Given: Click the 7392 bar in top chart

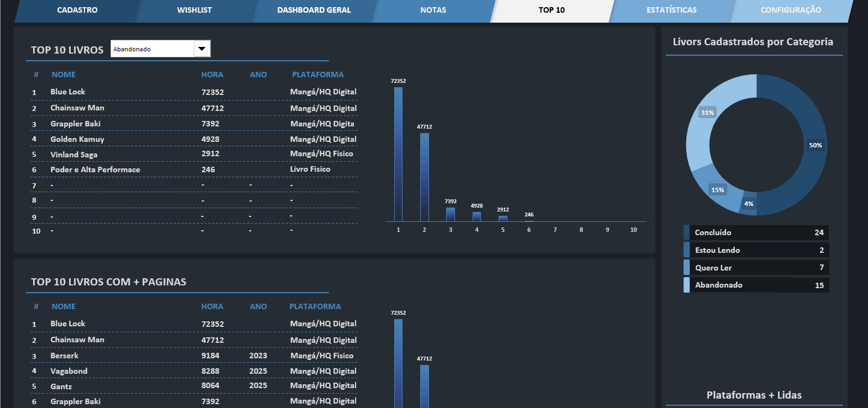Looking at the screenshot, I should [451, 214].
